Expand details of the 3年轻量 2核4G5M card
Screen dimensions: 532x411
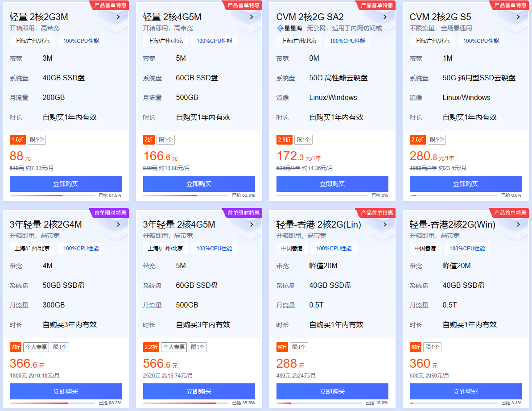tap(251, 224)
